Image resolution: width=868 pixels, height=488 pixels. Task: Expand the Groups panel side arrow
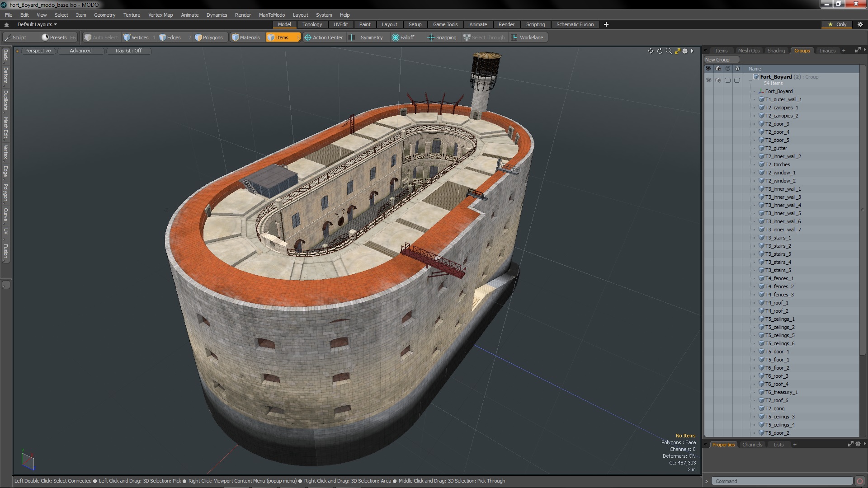coord(864,50)
